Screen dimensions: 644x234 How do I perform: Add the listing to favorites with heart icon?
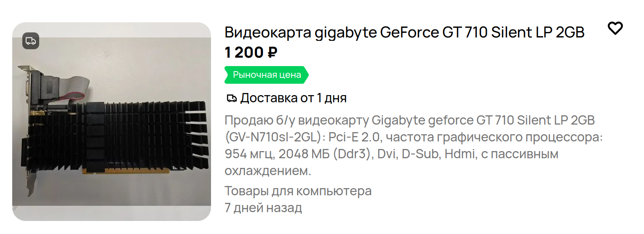615,29
